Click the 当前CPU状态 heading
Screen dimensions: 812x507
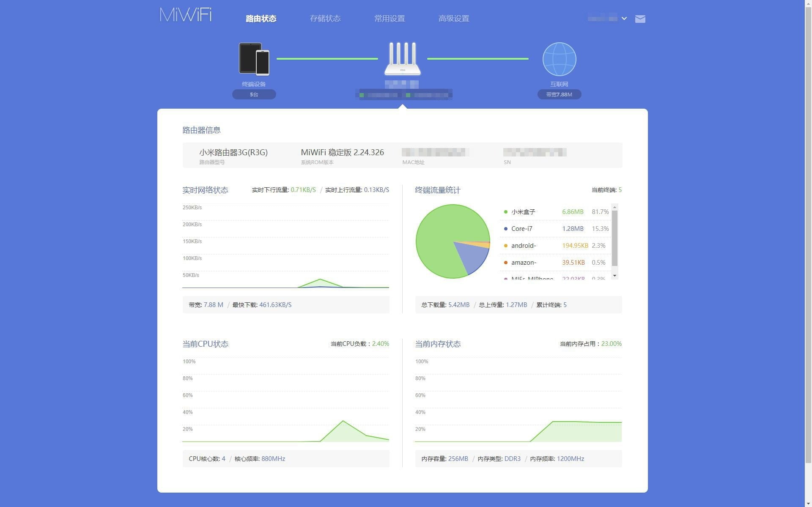205,344
